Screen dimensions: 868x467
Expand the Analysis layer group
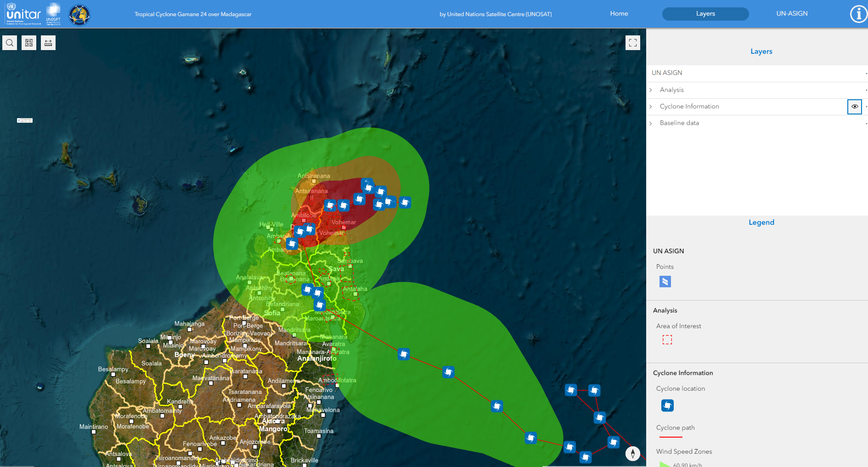[651, 90]
